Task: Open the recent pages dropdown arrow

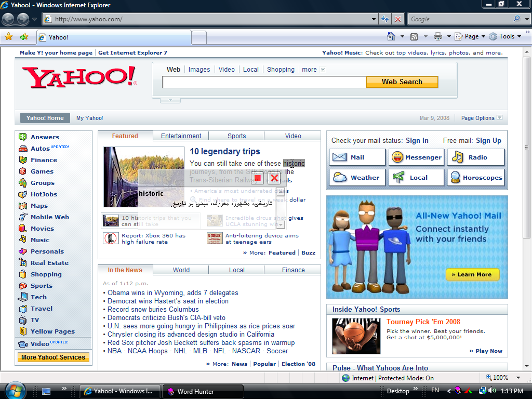Action: point(34,19)
